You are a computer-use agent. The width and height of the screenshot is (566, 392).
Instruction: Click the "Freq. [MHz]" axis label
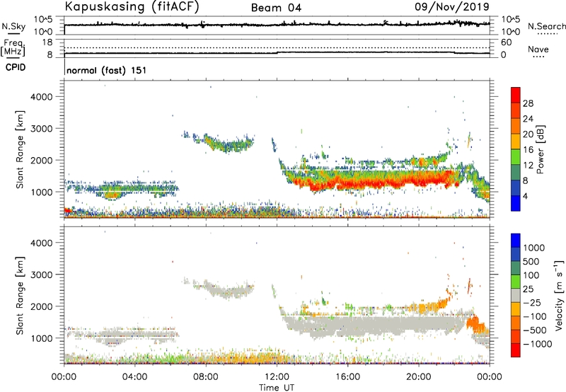13,47
